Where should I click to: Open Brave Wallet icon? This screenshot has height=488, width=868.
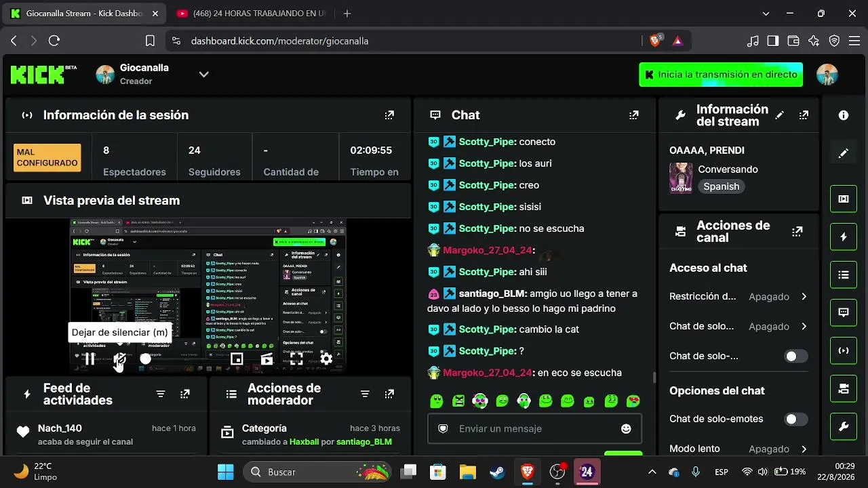[793, 41]
